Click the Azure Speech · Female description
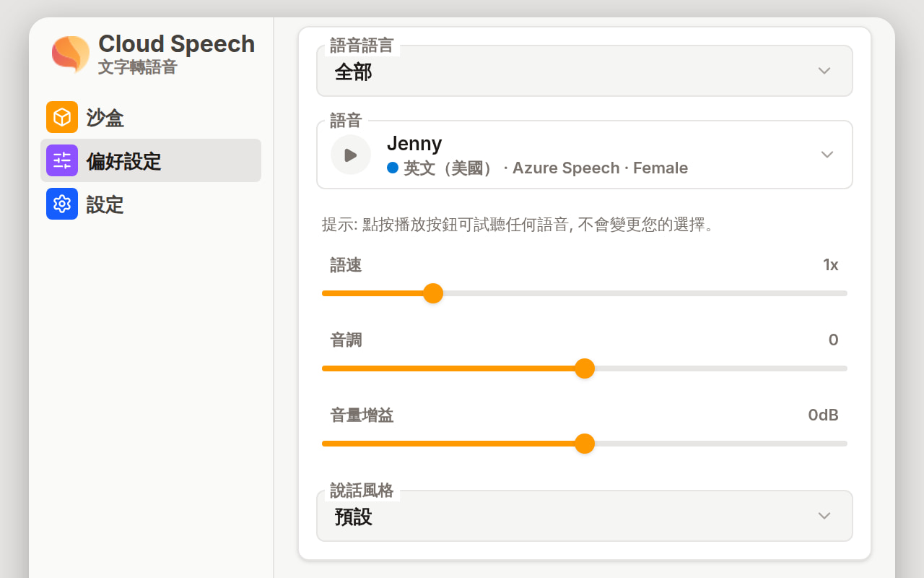Viewport: 924px width, 578px height. click(x=600, y=168)
